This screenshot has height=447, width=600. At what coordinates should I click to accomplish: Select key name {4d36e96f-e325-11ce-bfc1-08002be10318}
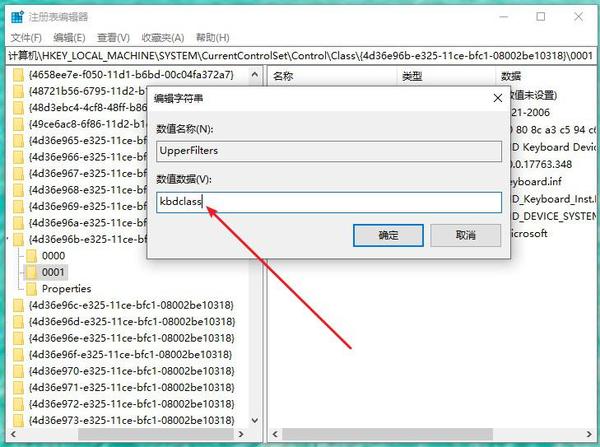[x=131, y=354]
